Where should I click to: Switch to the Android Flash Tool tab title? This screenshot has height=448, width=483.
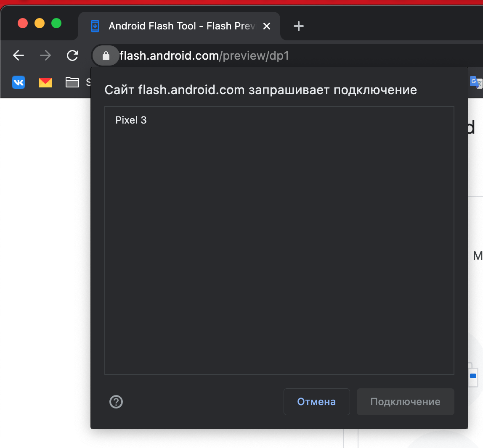pyautogui.click(x=181, y=26)
